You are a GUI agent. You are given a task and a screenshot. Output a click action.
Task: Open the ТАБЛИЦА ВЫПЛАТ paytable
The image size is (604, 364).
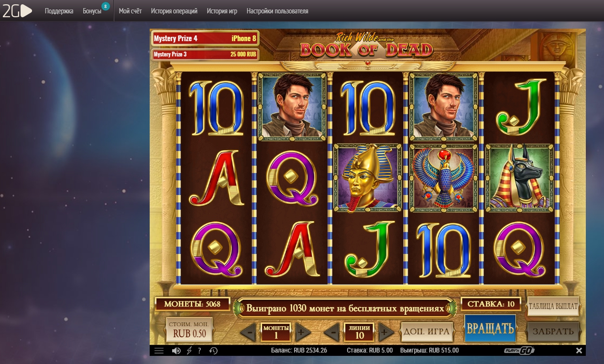tap(553, 306)
